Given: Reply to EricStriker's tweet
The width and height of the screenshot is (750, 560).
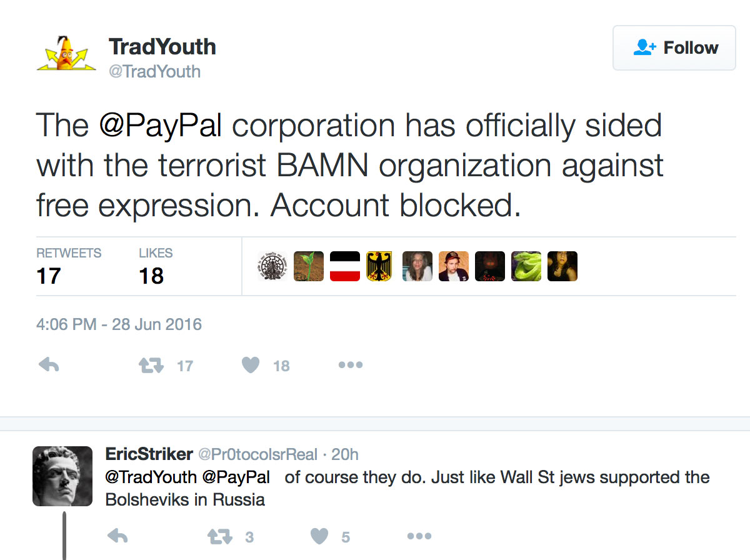Looking at the screenshot, I should point(117,536).
